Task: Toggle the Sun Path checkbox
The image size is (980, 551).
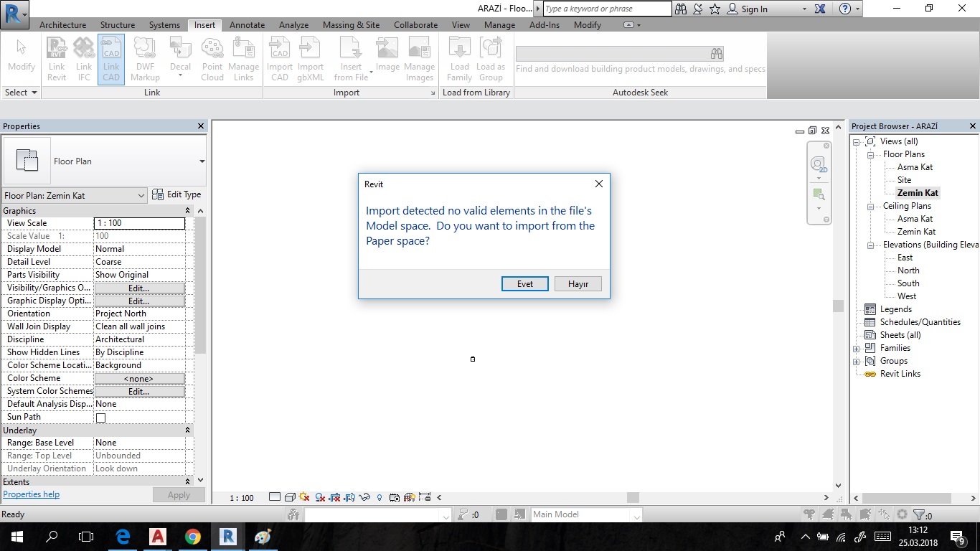Action: [x=100, y=418]
